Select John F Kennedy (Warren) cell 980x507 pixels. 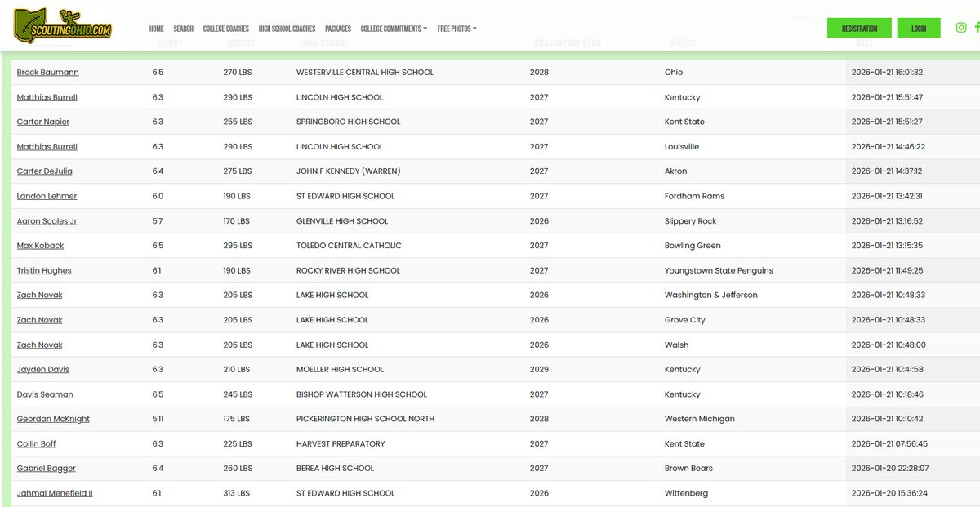click(349, 171)
